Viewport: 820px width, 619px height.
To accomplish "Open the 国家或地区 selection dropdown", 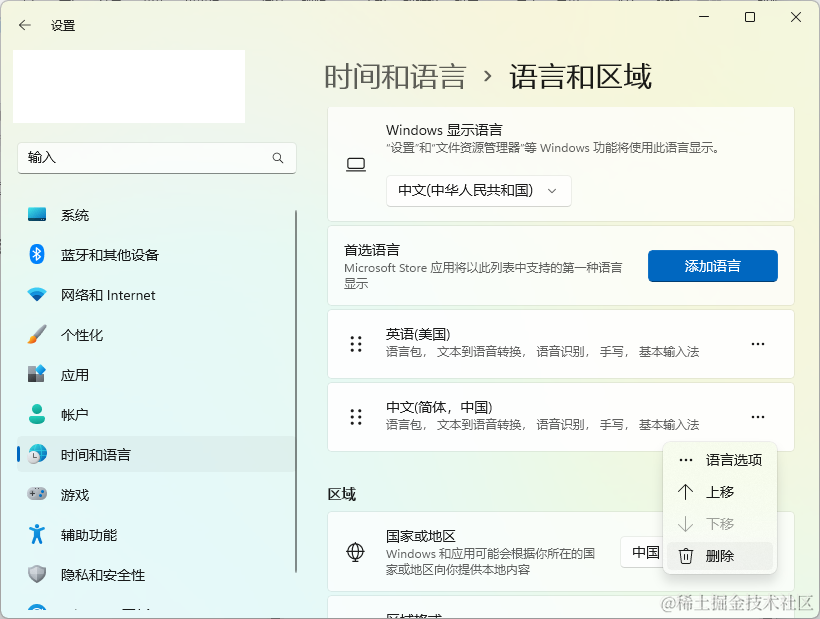I will coord(650,552).
